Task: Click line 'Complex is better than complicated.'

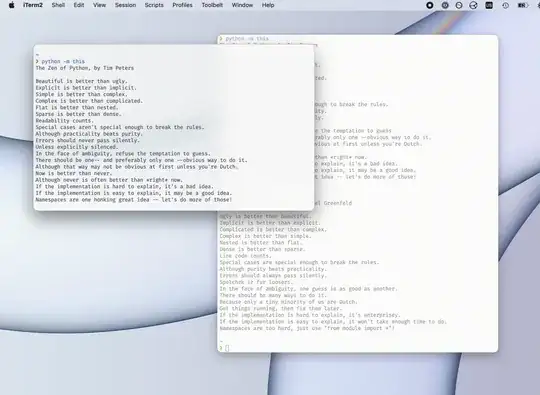Action: tap(89, 101)
